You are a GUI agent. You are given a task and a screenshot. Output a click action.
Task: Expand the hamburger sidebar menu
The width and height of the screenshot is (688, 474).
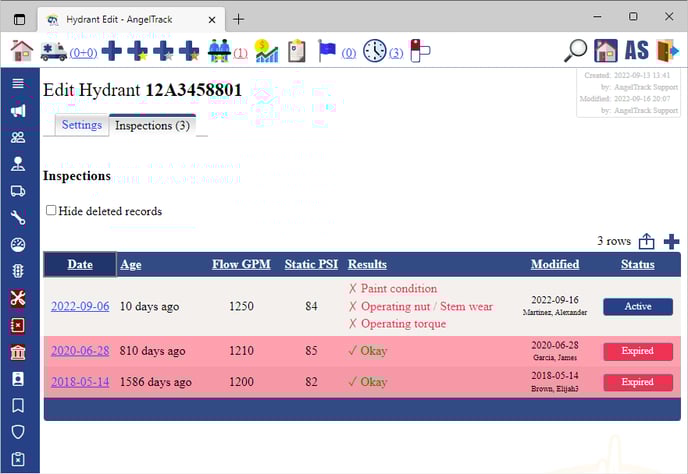(x=18, y=84)
